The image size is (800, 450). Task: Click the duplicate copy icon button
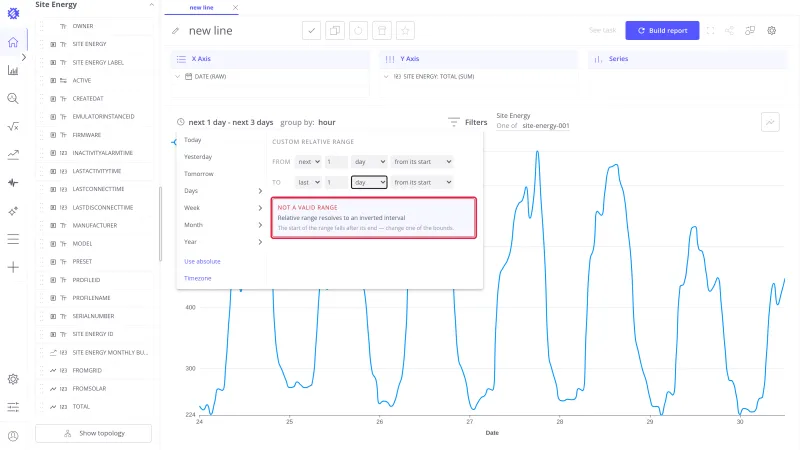click(x=335, y=31)
